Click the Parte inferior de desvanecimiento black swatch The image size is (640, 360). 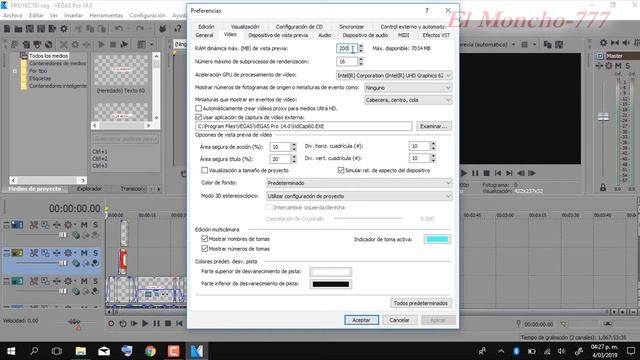[x=331, y=284]
